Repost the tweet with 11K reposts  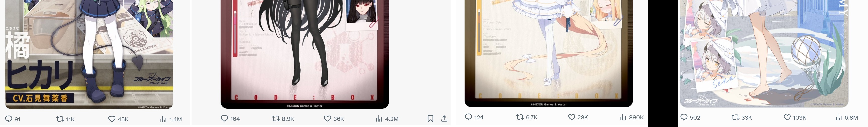click(x=65, y=119)
